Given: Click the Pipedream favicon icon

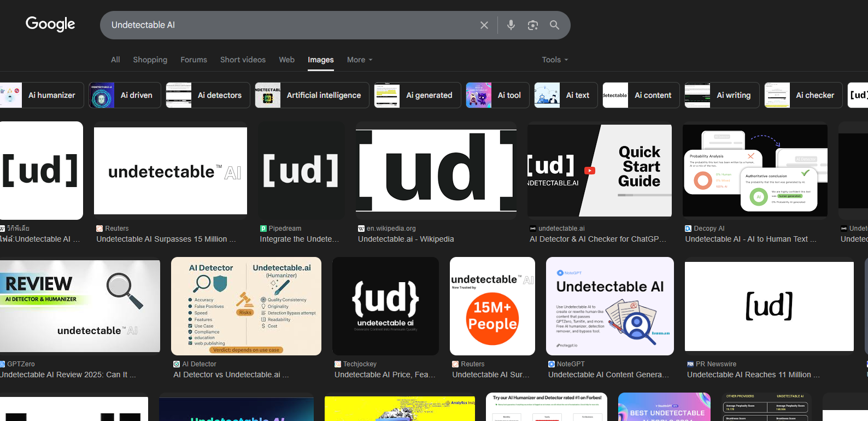Looking at the screenshot, I should point(263,229).
